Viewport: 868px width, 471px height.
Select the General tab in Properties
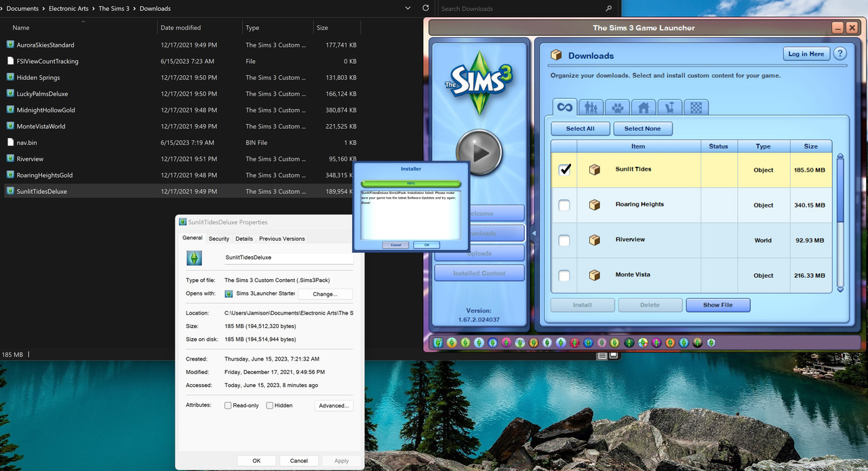point(193,238)
